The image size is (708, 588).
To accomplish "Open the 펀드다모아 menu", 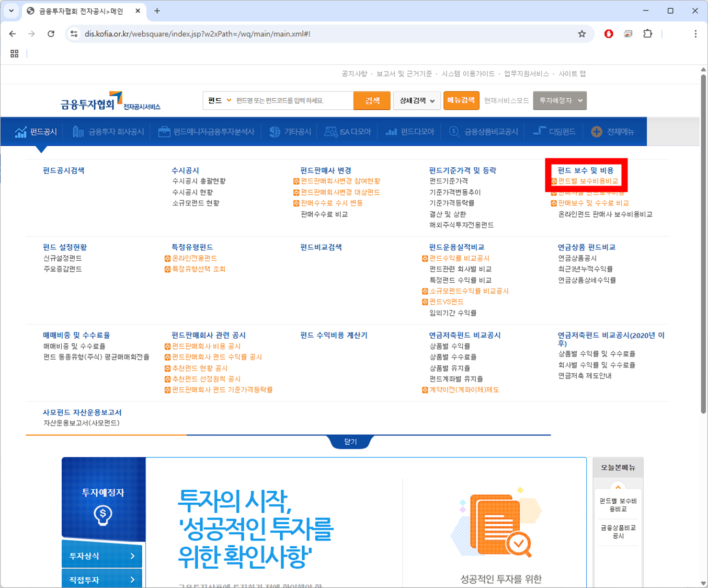I will coord(410,132).
